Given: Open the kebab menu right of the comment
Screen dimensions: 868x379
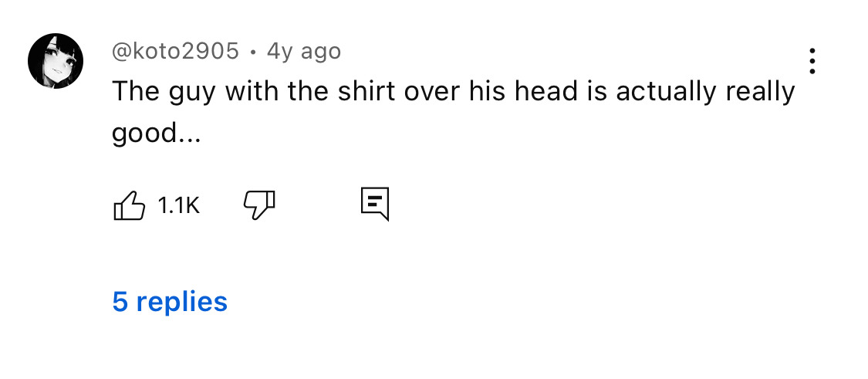Looking at the screenshot, I should click(x=811, y=61).
